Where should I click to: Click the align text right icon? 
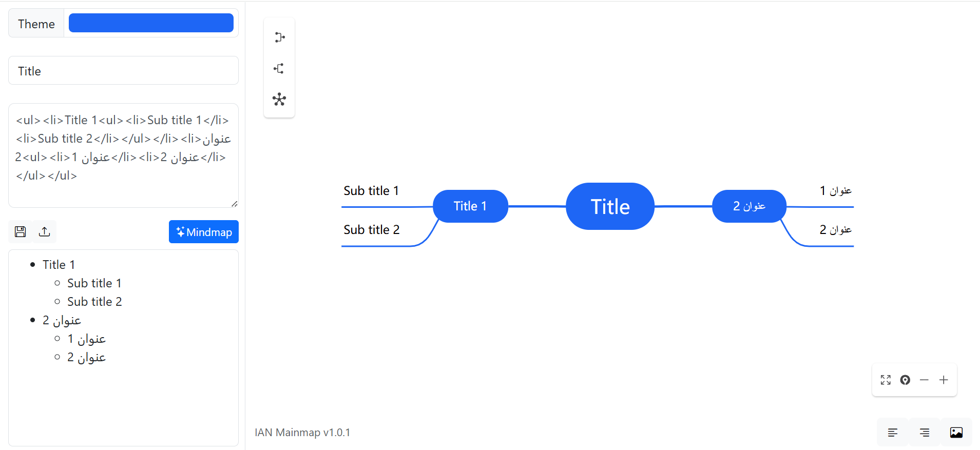(925, 433)
